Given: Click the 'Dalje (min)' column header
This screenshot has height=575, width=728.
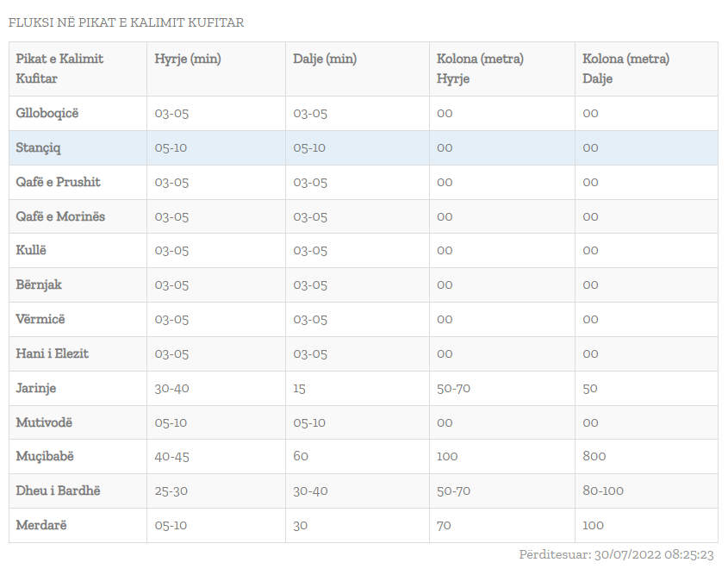Looking at the screenshot, I should pos(325,59).
